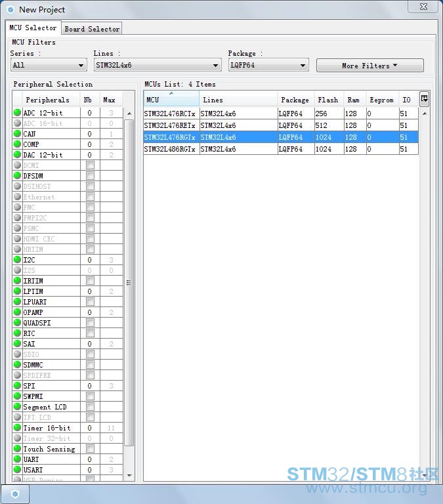Select the STM32L476RGTx row
This screenshot has height=504, width=443.
coord(281,137)
